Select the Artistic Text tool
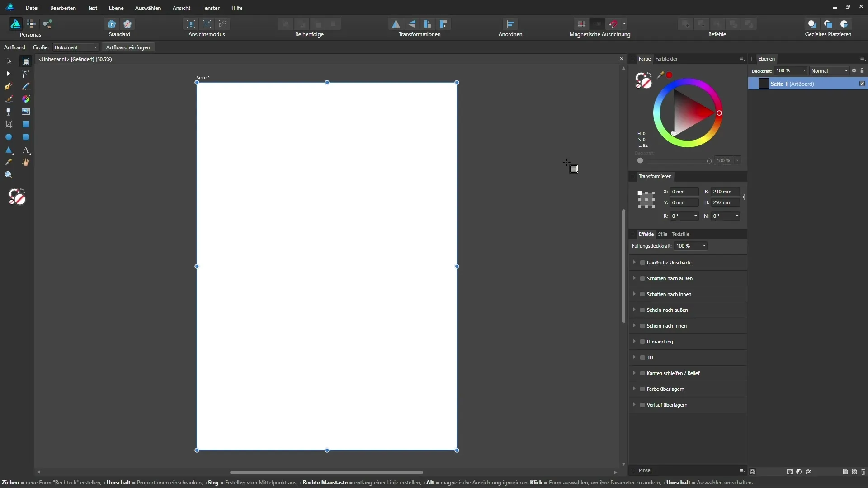 [26, 150]
